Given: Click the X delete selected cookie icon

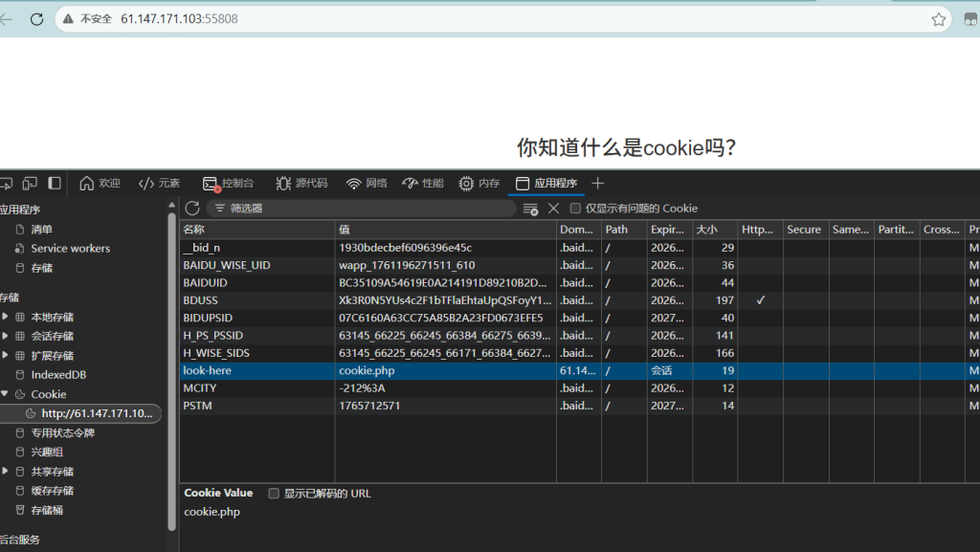Looking at the screenshot, I should pos(553,209).
